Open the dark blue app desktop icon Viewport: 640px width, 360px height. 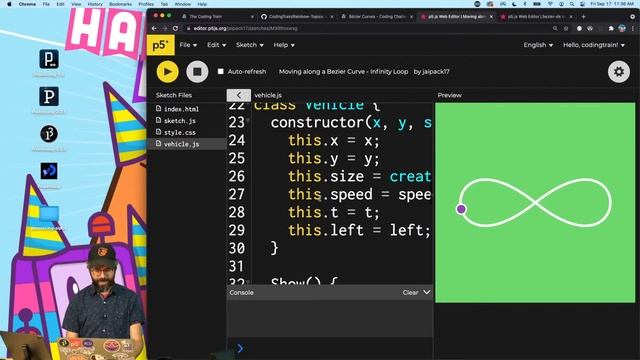[x=49, y=171]
